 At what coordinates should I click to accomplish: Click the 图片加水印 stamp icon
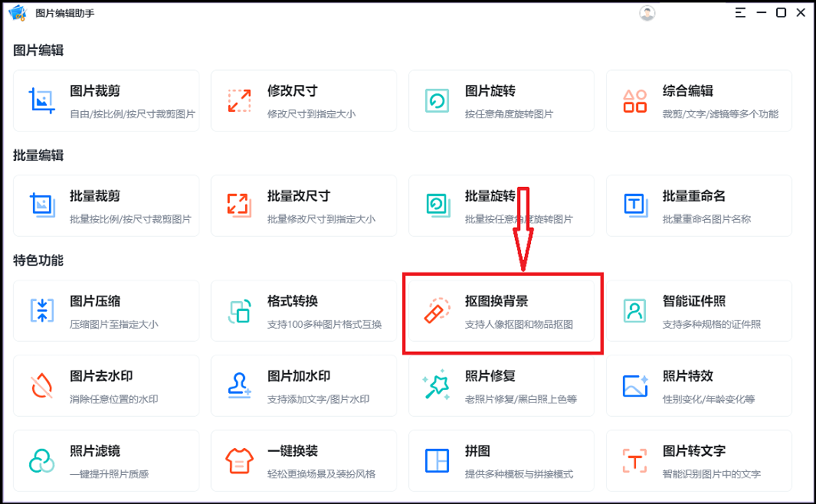pos(239,385)
